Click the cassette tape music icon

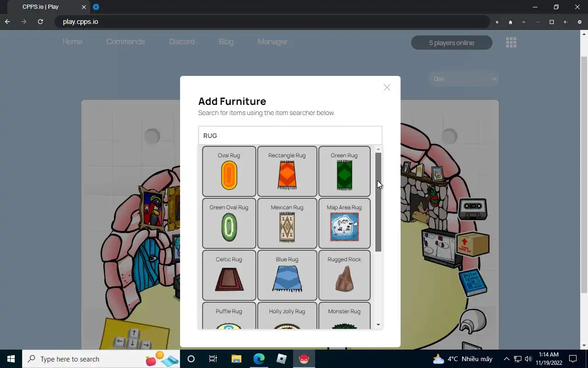click(x=473, y=208)
